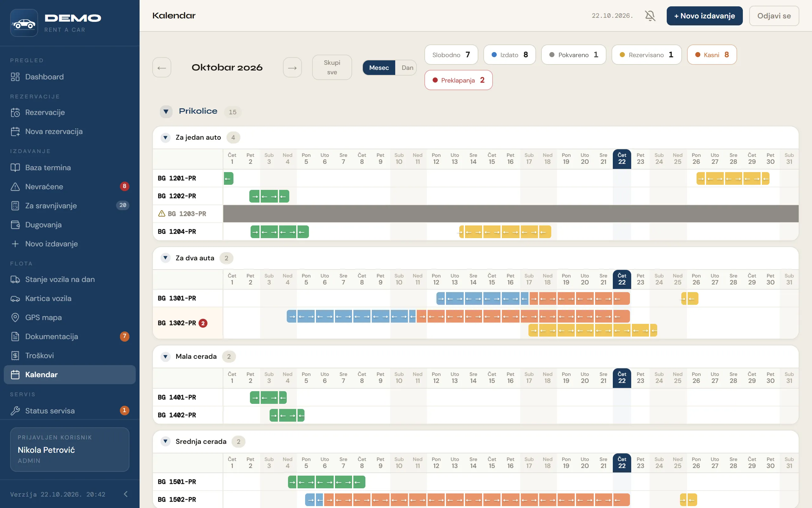Image resolution: width=812 pixels, height=508 pixels.
Task: Select the highlighted day 22 in the Za jedan auto header
Action: pyautogui.click(x=622, y=159)
